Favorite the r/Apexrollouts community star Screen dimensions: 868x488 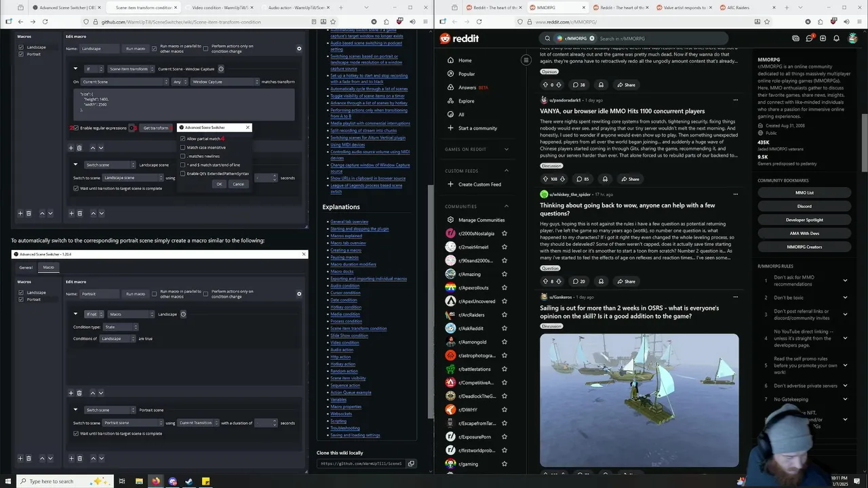click(504, 287)
